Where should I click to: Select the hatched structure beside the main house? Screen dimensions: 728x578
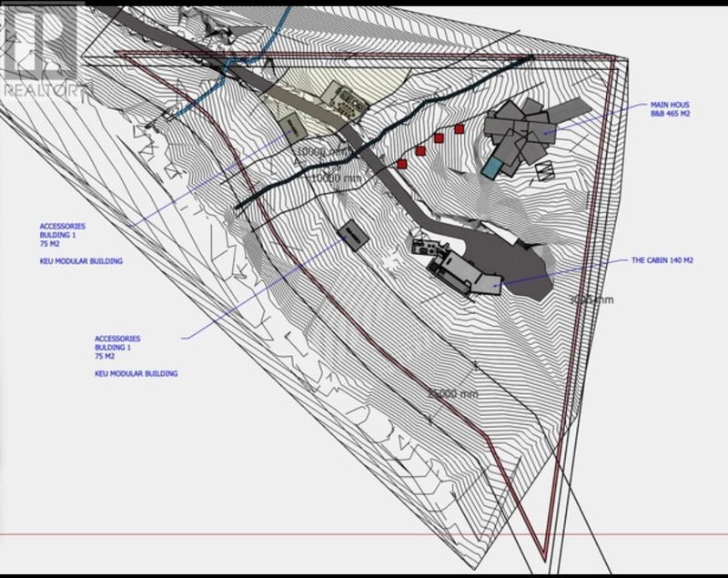click(545, 170)
